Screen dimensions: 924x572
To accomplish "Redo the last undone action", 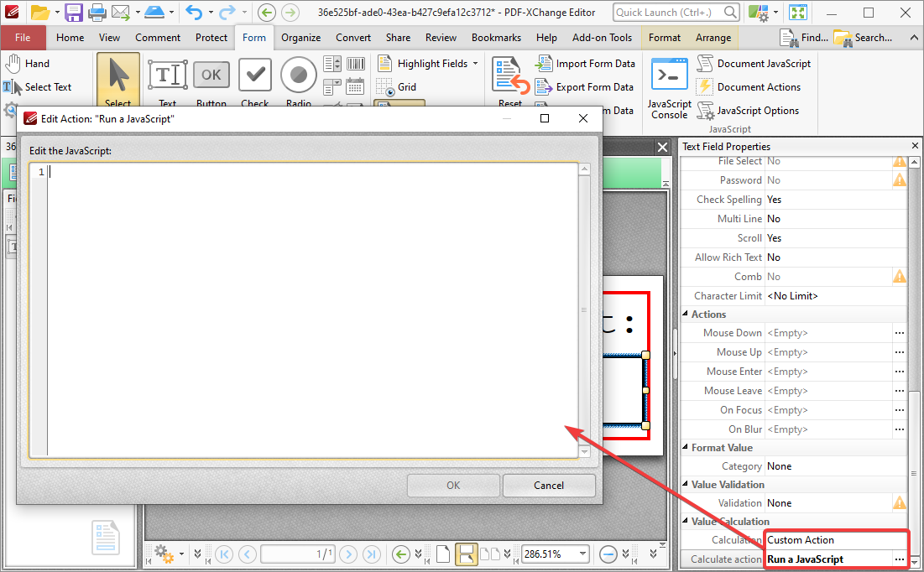I will click(x=227, y=12).
